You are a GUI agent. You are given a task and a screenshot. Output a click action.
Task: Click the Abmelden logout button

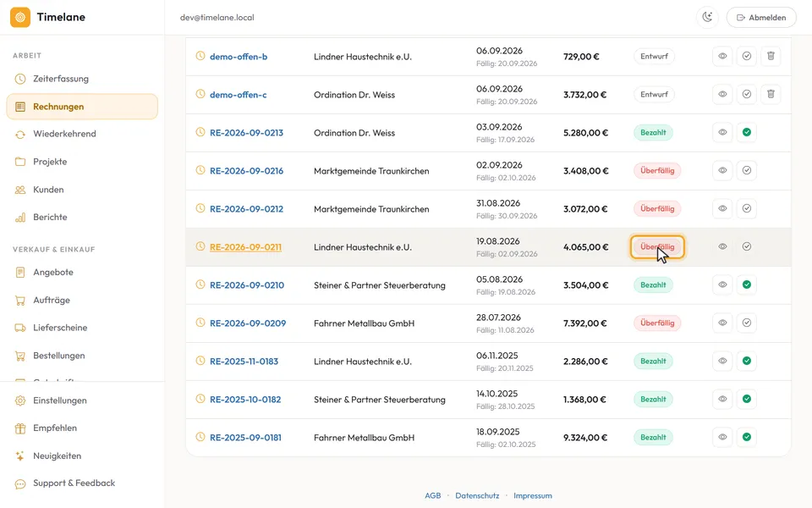click(x=761, y=17)
